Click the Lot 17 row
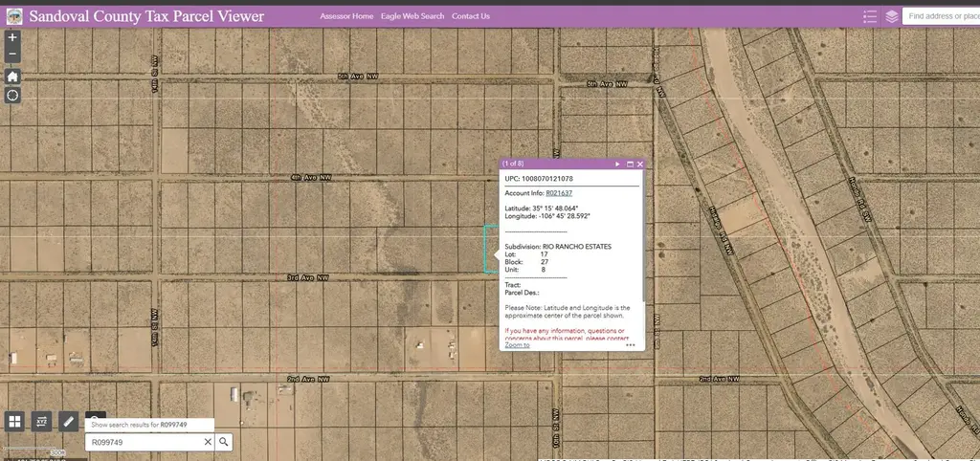 click(526, 254)
